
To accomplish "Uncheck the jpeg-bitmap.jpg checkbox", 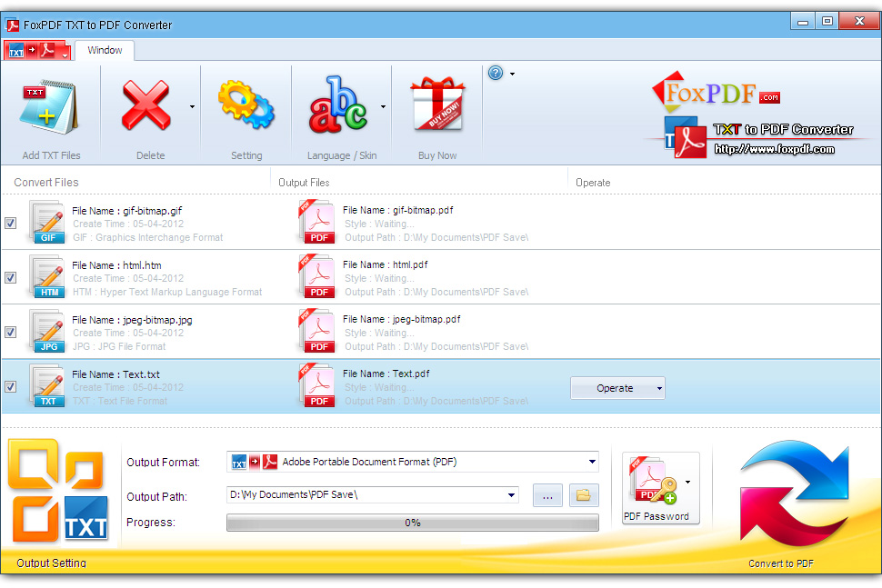I will [x=11, y=333].
